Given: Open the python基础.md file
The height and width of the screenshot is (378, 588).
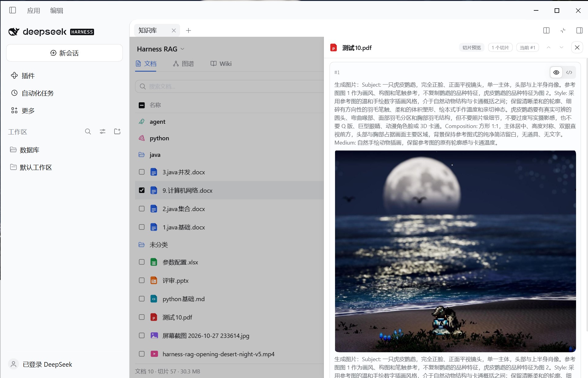Looking at the screenshot, I should pos(183,299).
